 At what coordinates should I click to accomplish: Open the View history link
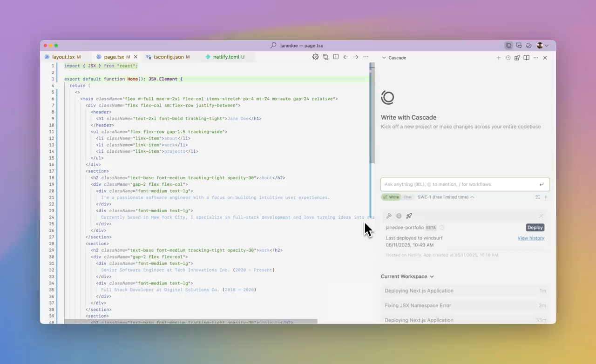coord(530,238)
